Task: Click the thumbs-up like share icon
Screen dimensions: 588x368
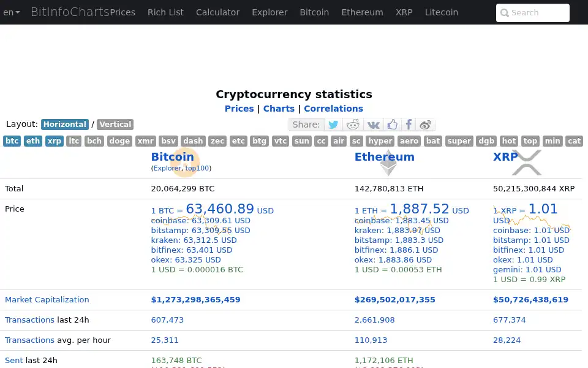Action: pos(392,125)
